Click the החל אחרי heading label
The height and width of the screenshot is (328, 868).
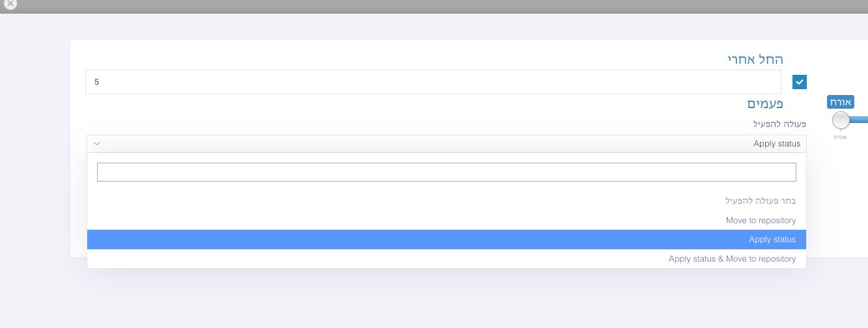click(755, 59)
